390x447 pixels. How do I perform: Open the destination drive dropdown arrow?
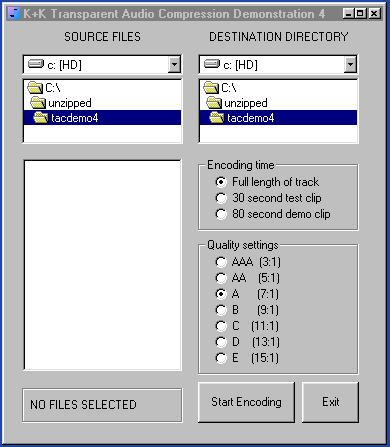pyautogui.click(x=350, y=64)
